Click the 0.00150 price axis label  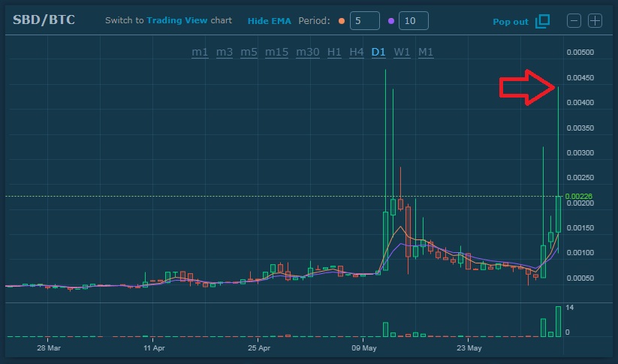click(x=580, y=228)
